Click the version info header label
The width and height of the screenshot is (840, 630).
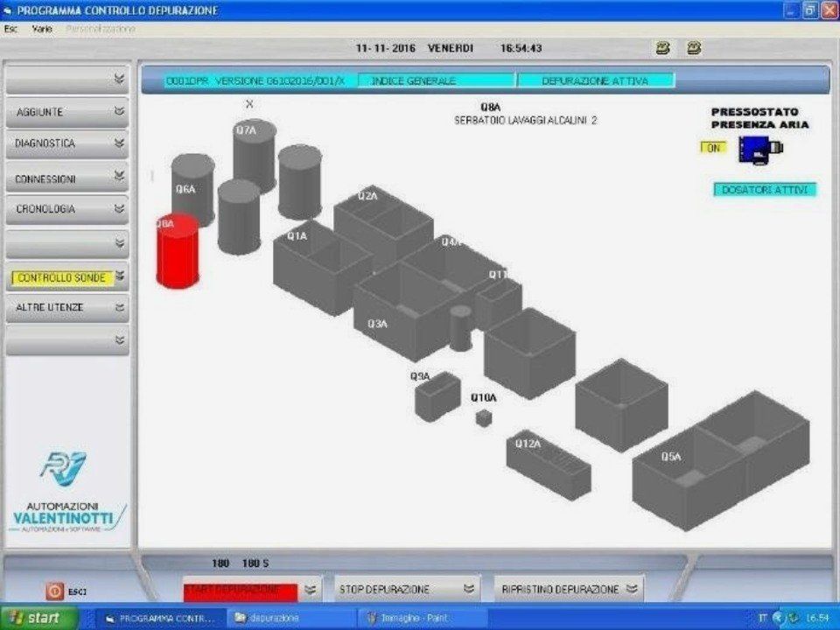pyautogui.click(x=255, y=80)
